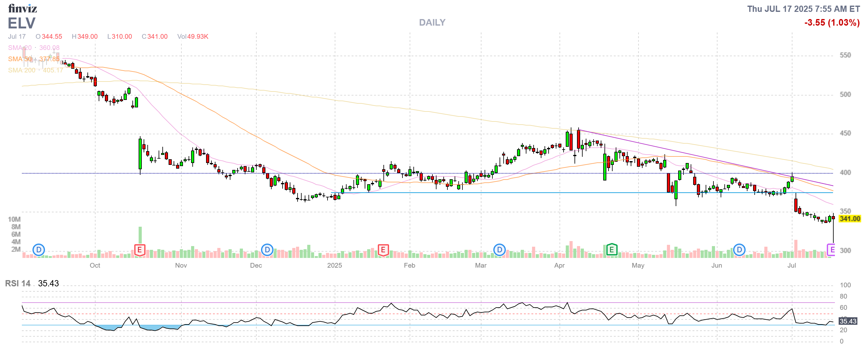Image resolution: width=868 pixels, height=351 pixels.
Task: Click the DAILY timeframe label
Action: pos(432,22)
